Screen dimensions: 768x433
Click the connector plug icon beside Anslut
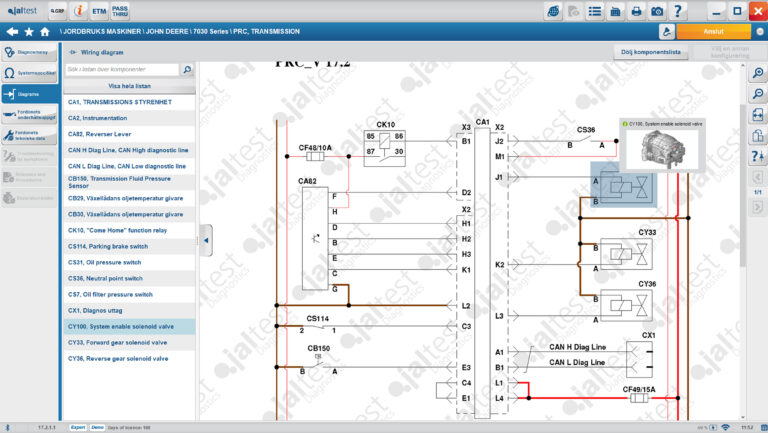(x=667, y=31)
